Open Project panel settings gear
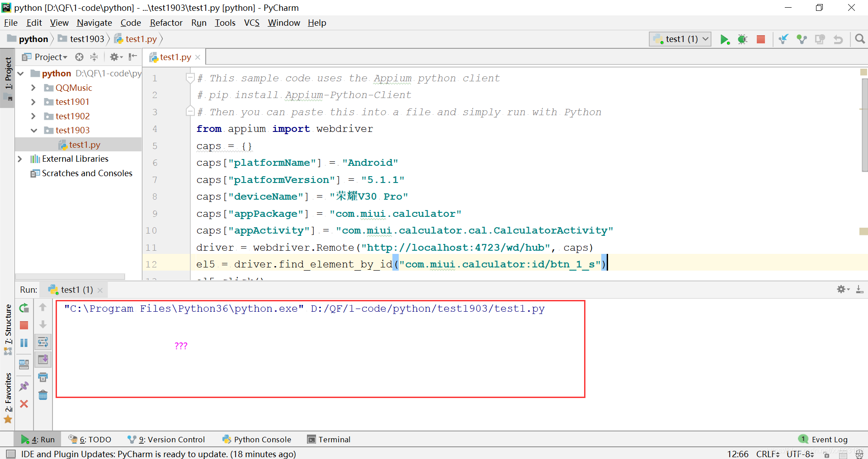 116,57
